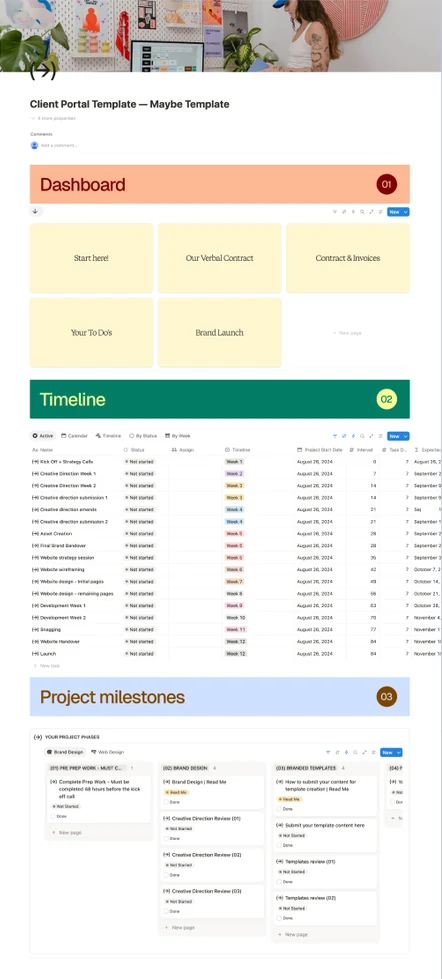Screen dimensions: 442x979
Task: Open the Your To Do's card
Action: click(x=91, y=332)
